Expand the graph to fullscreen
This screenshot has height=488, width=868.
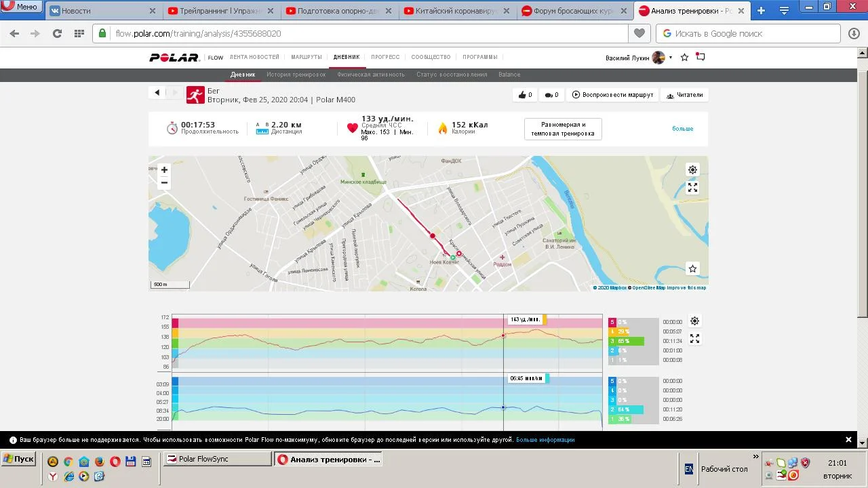click(x=694, y=338)
